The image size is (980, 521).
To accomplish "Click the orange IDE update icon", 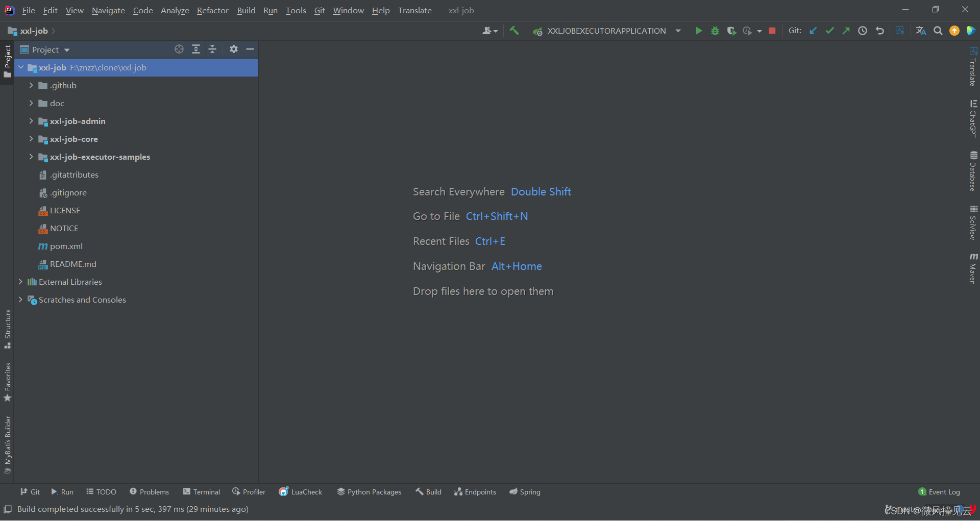I will click(x=954, y=31).
